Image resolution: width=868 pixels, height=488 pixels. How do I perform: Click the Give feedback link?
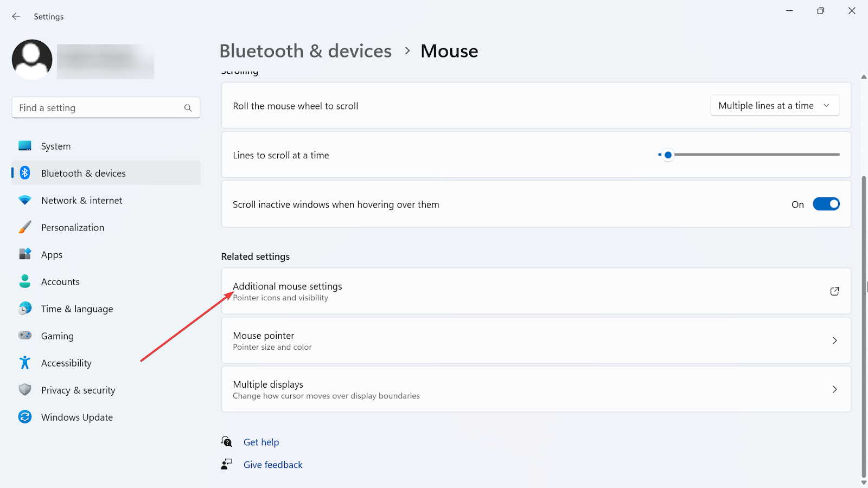[273, 465]
